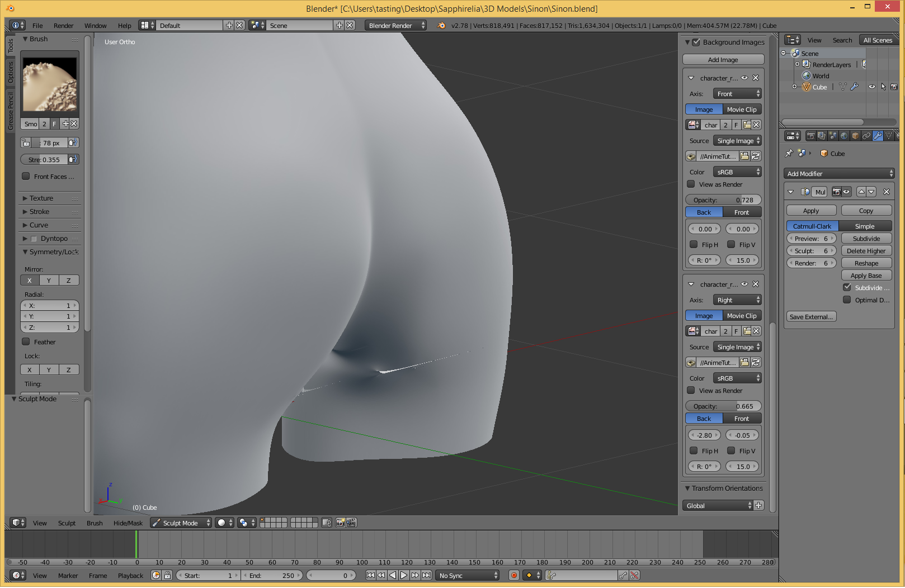Click the Save External button
905x588 pixels.
point(811,316)
